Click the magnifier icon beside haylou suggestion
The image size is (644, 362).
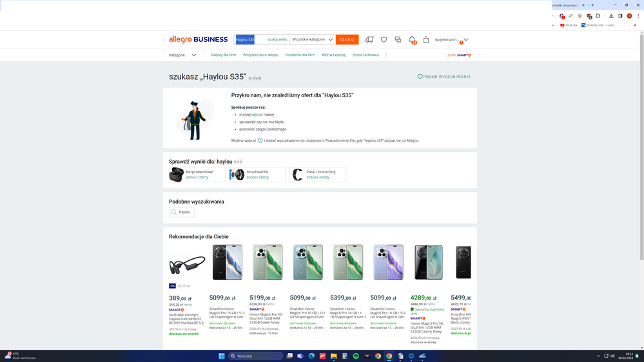(174, 212)
